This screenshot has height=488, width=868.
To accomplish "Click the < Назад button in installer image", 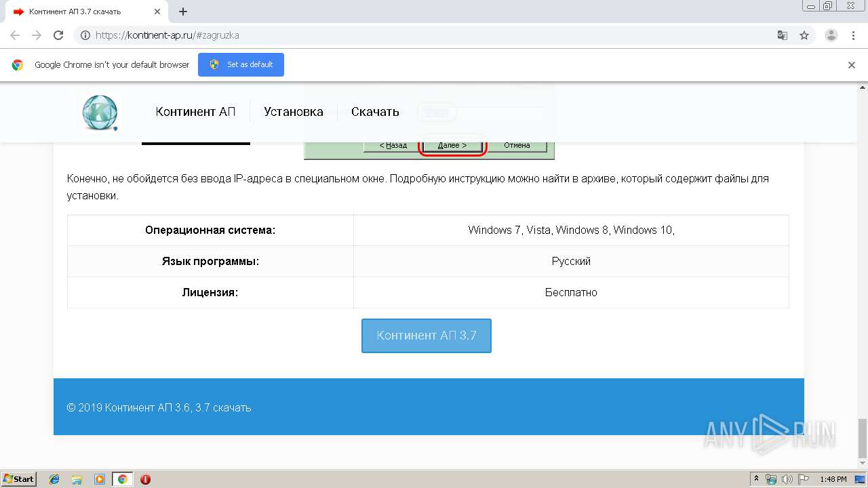I will (x=393, y=145).
